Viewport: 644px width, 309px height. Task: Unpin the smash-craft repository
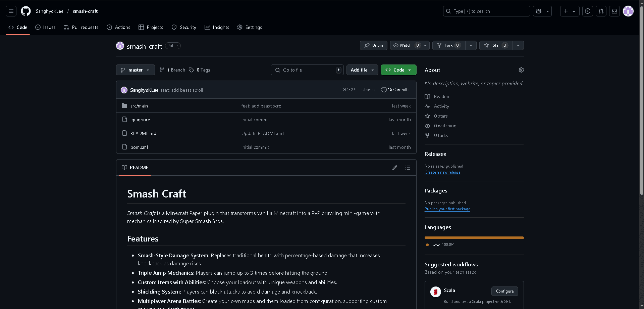[x=374, y=45]
